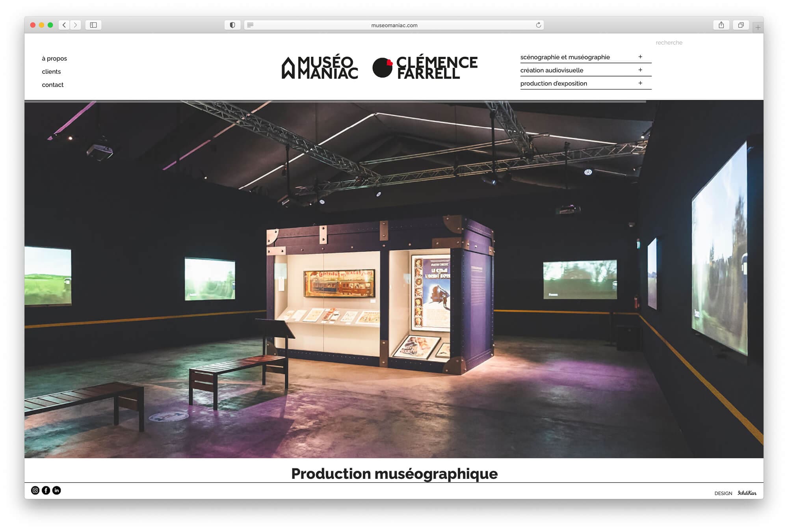Open the Facebook social icon
The width and height of the screenshot is (788, 532).
coord(46,490)
